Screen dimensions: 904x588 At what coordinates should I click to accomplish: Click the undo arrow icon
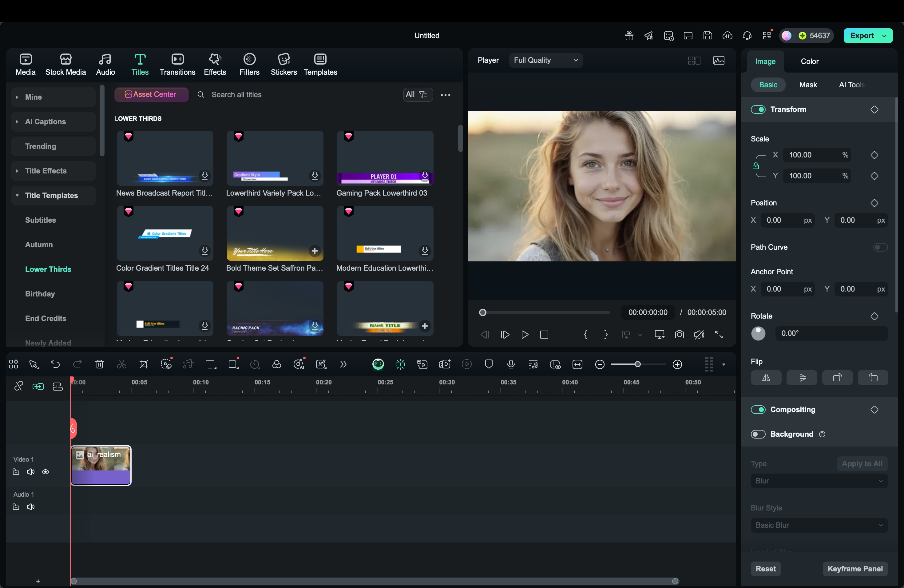point(55,365)
